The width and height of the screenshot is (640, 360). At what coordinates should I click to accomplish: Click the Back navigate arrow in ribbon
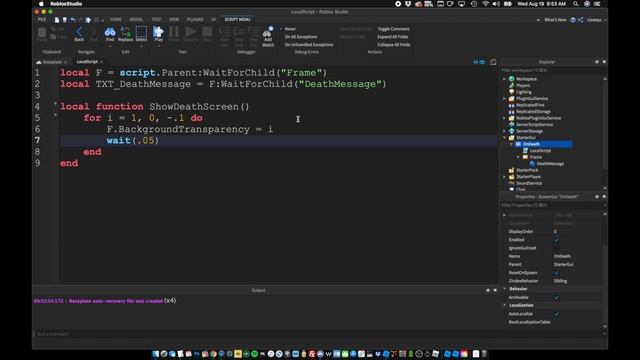point(79,33)
